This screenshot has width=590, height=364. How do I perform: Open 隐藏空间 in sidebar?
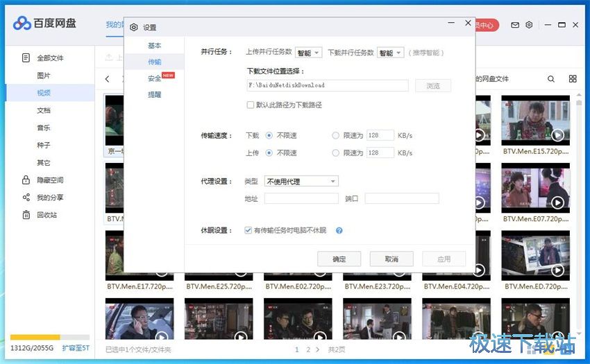(50, 180)
